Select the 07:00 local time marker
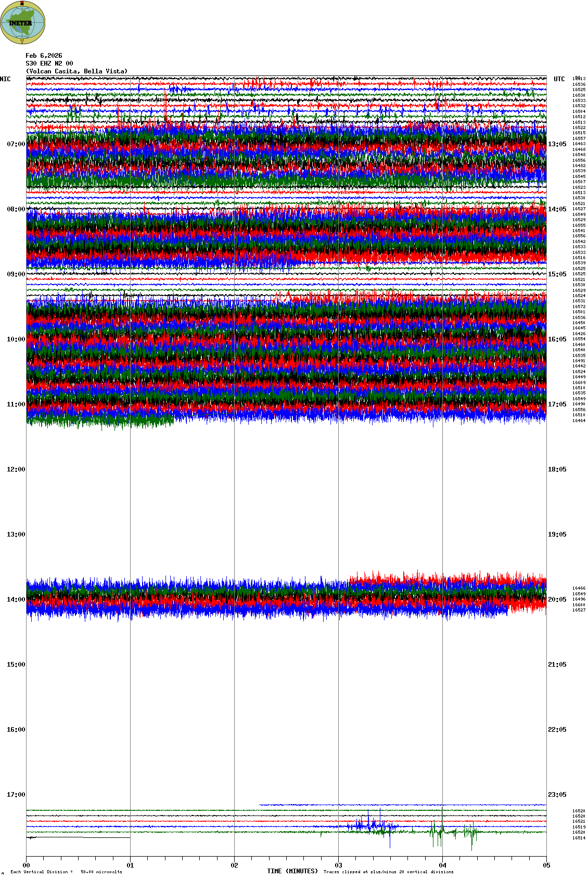 [16, 144]
